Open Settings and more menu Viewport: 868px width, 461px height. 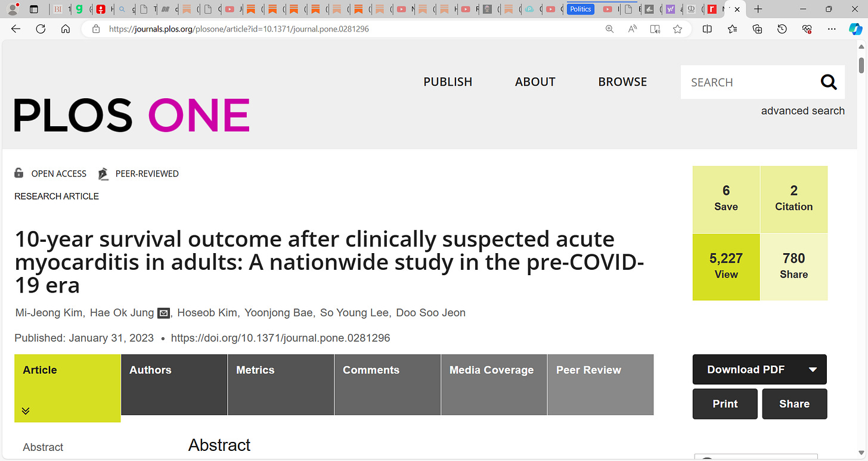pos(832,29)
